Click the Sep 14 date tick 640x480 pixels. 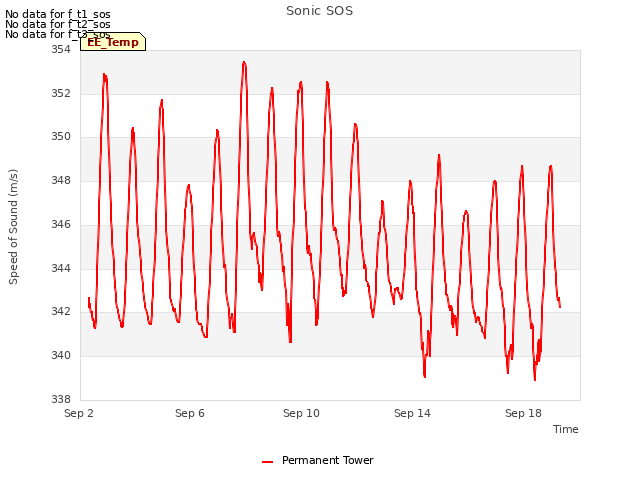pos(412,413)
